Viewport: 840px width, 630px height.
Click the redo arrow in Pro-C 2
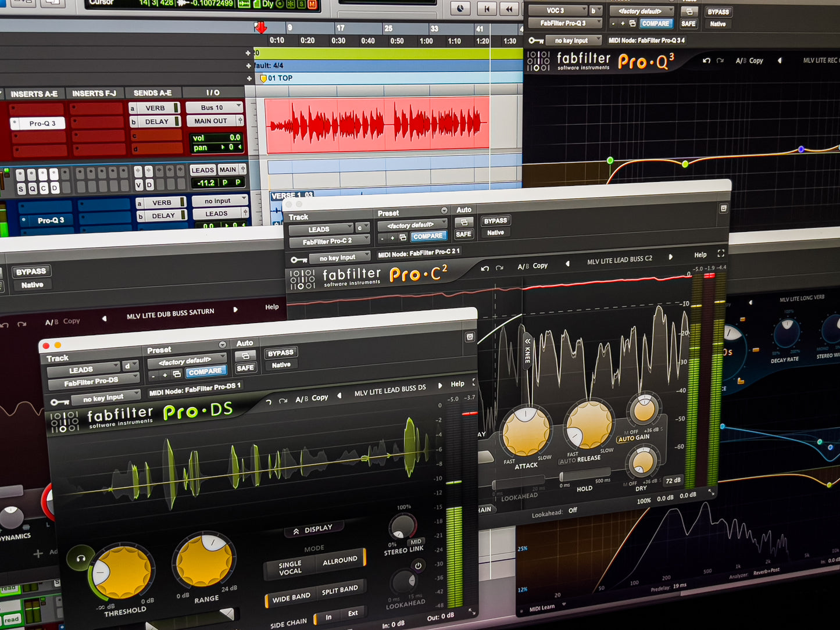[499, 267]
